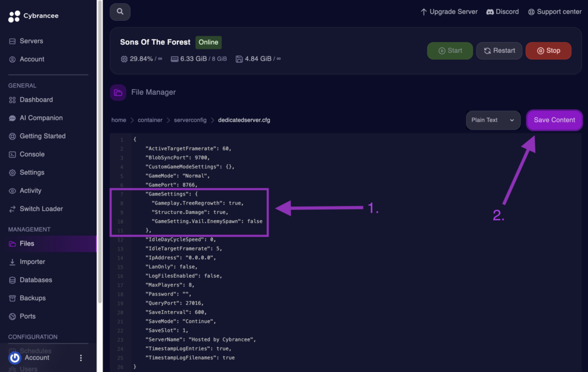Screen dimensions: 588x372
Task: Click the memory usage RAM icon
Action: [x=175, y=59]
